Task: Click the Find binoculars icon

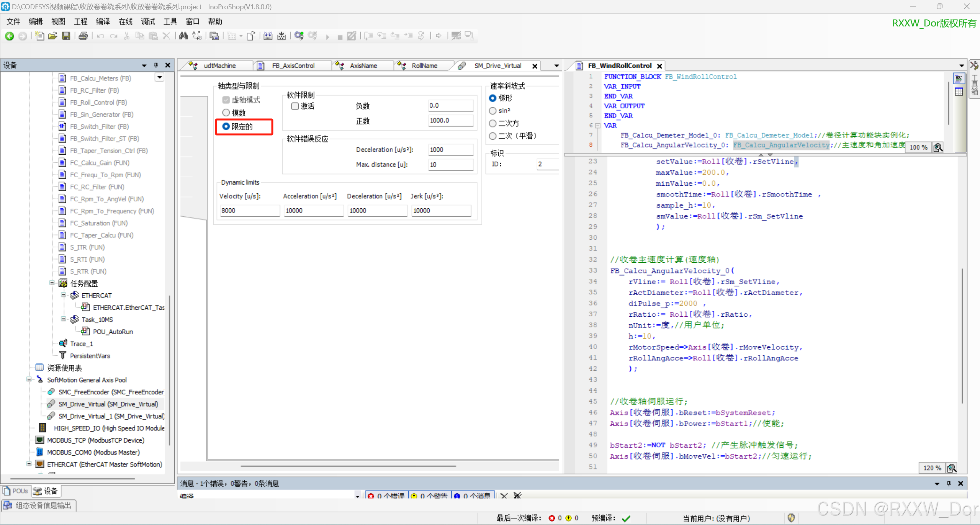Action: click(183, 36)
